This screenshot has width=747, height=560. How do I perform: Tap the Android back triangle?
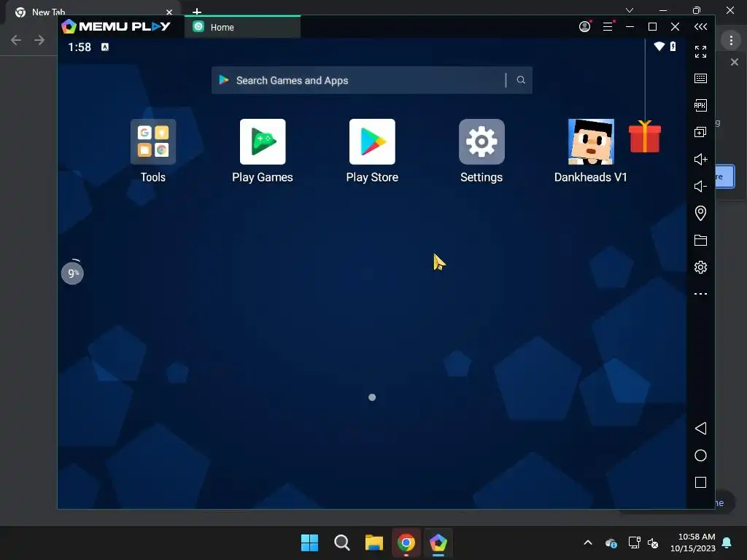(700, 428)
